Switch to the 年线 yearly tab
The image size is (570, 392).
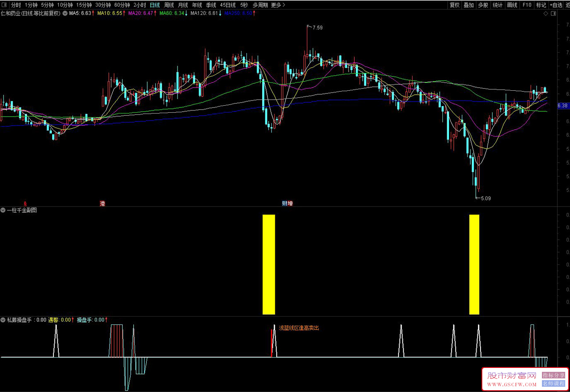click(x=197, y=5)
